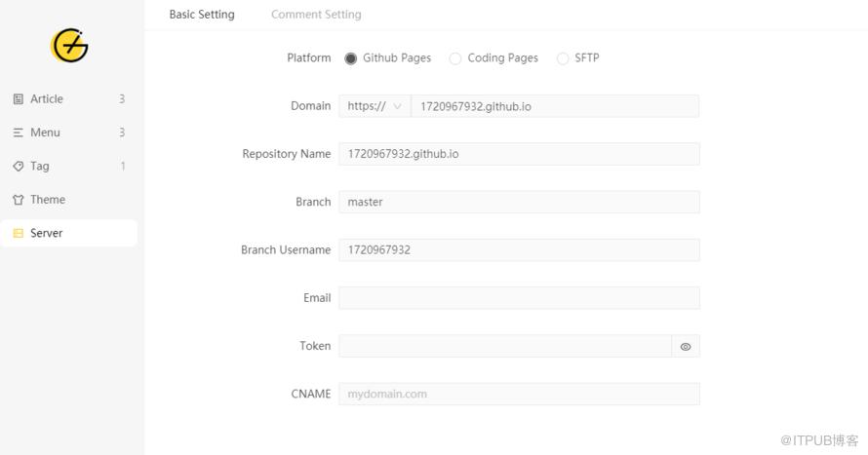868x455 pixels.
Task: Click the Repository Name label
Action: click(286, 154)
